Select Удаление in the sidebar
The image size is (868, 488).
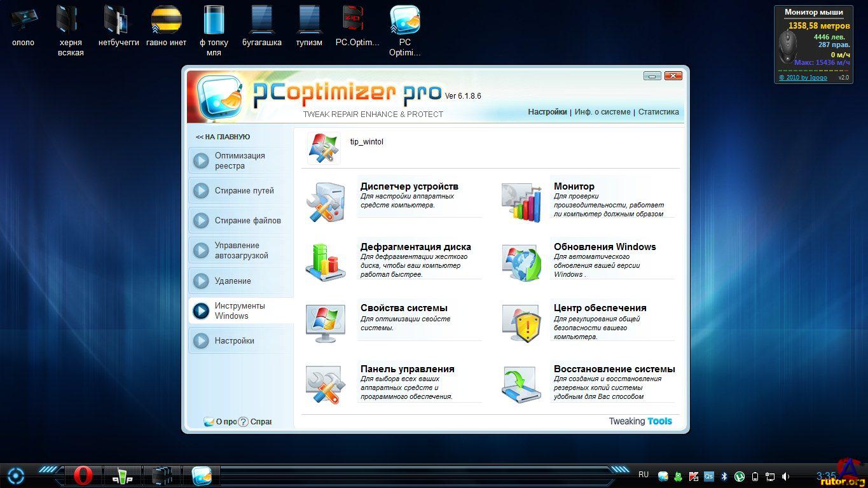(x=233, y=281)
